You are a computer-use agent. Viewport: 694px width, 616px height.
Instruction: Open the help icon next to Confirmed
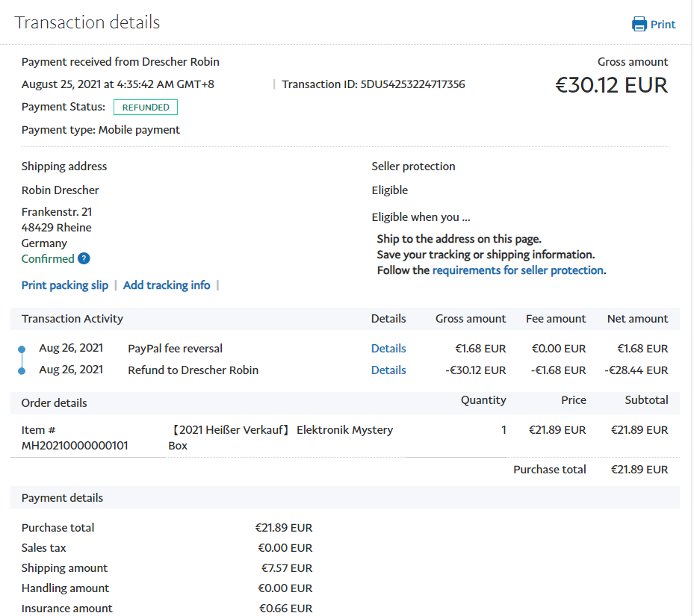pyautogui.click(x=84, y=259)
